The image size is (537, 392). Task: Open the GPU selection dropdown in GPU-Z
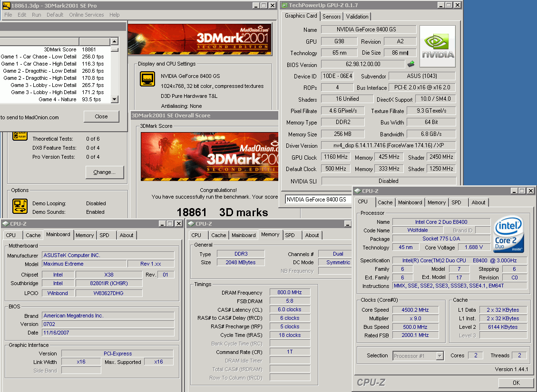click(318, 200)
